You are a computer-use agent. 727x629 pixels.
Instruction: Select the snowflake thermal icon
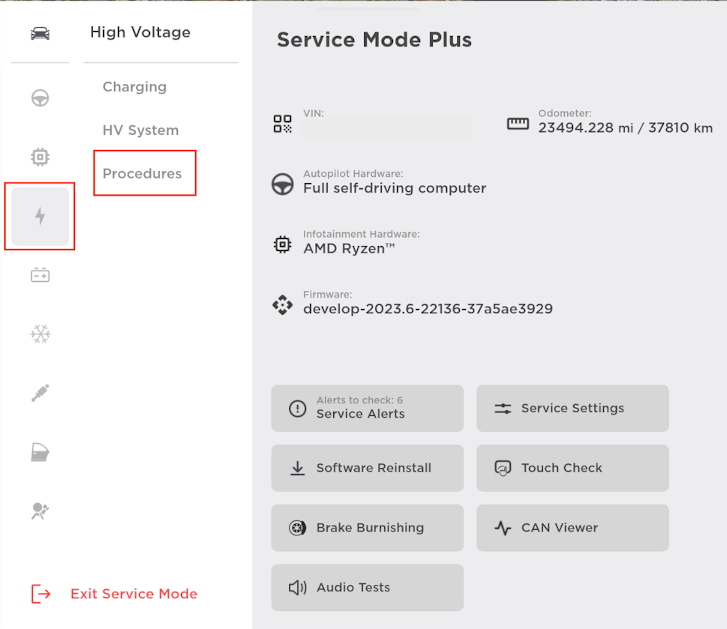pos(40,334)
